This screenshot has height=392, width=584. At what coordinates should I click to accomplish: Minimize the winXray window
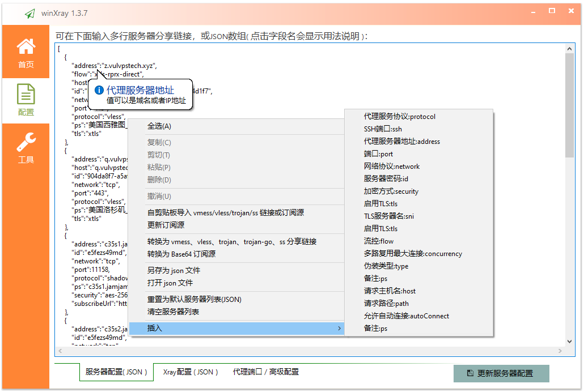pyautogui.click(x=534, y=11)
